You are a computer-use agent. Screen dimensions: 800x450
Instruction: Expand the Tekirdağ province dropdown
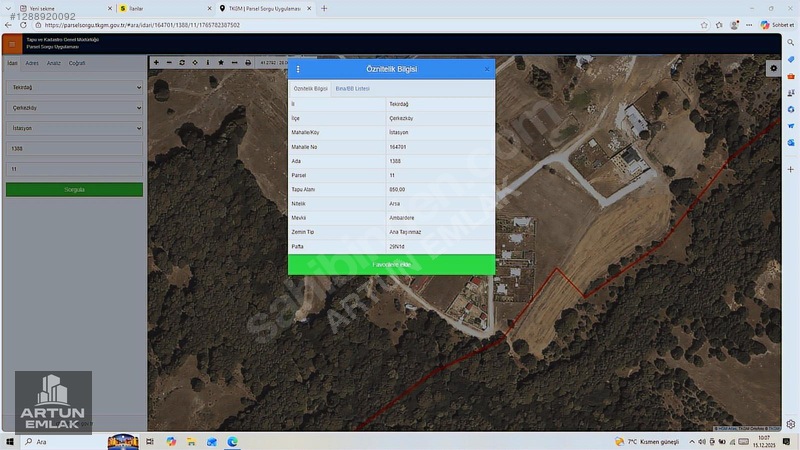tap(74, 87)
